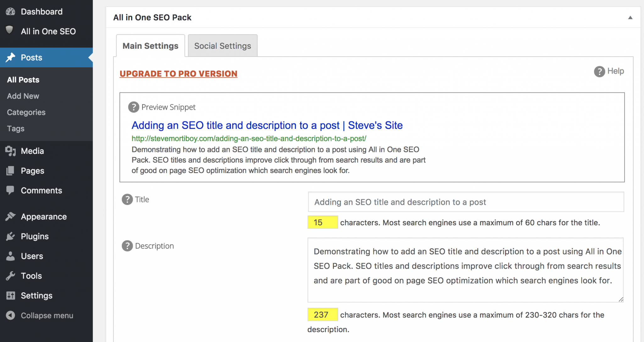The width and height of the screenshot is (644, 342).
Task: Select the Main Settings tab
Action: (150, 46)
